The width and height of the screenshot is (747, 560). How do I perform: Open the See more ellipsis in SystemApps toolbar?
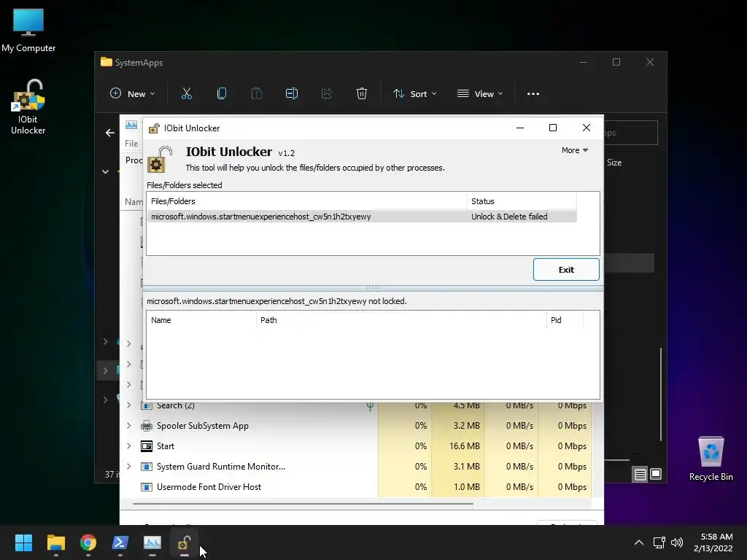tap(533, 94)
